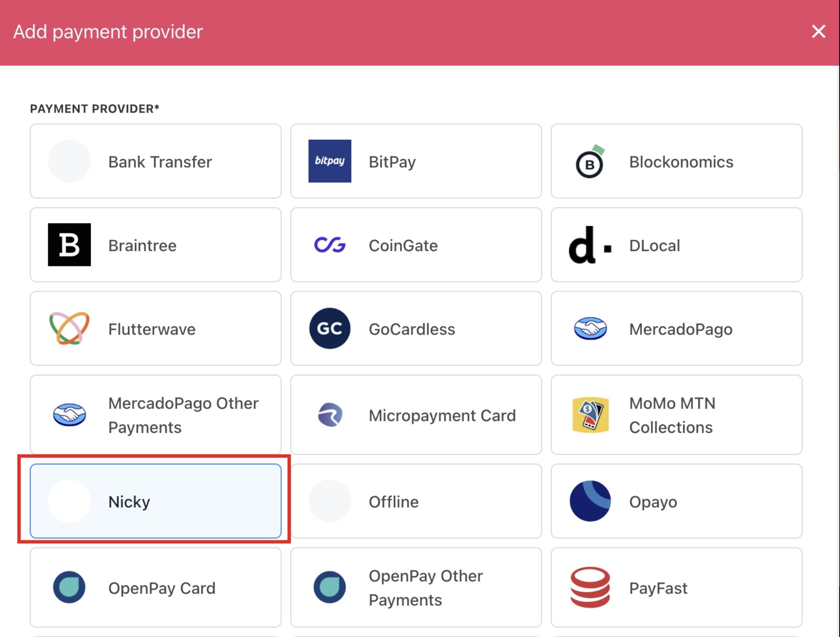Click the MercadoPago handshake logo
This screenshot has height=637, width=840.
(590, 328)
